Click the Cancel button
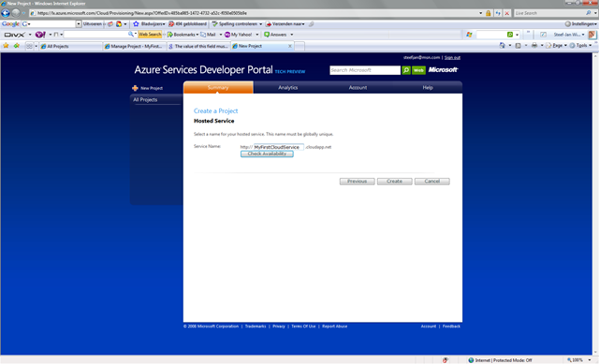Image resolution: width=599 pixels, height=364 pixels. [432, 182]
